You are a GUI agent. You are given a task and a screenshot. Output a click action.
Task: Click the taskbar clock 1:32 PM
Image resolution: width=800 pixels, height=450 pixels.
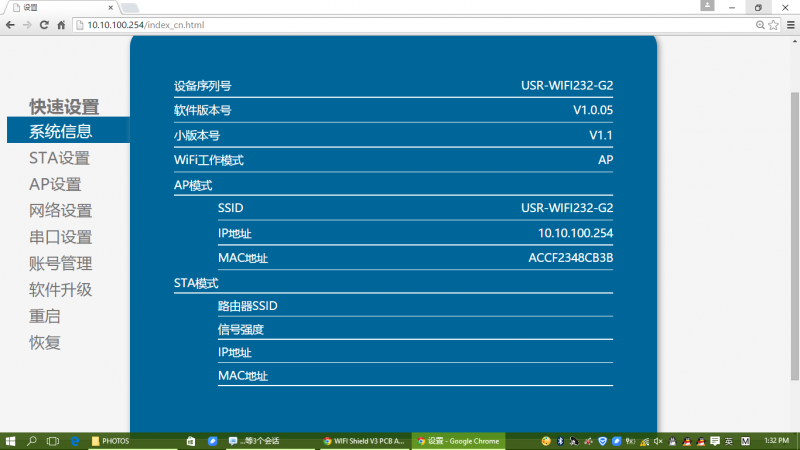(777, 441)
